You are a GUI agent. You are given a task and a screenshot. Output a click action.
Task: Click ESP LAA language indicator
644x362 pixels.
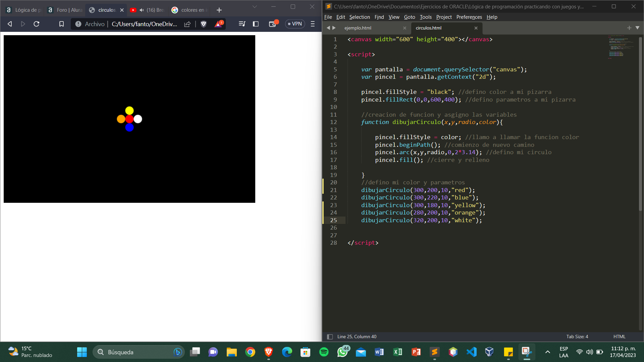pyautogui.click(x=563, y=352)
